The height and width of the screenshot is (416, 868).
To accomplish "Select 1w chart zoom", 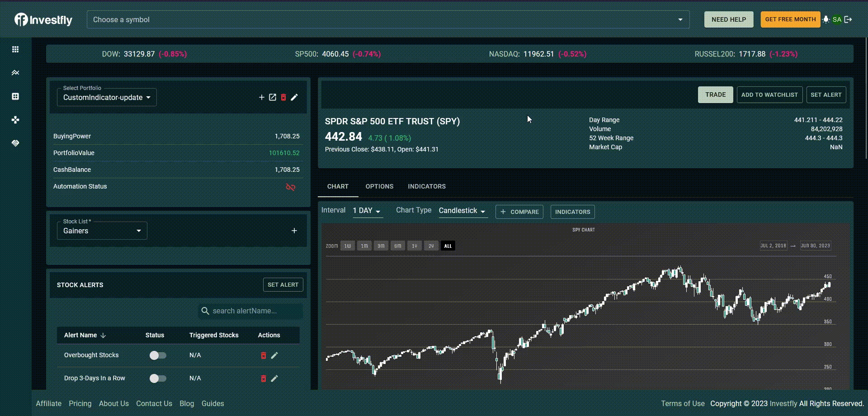I will [348, 246].
